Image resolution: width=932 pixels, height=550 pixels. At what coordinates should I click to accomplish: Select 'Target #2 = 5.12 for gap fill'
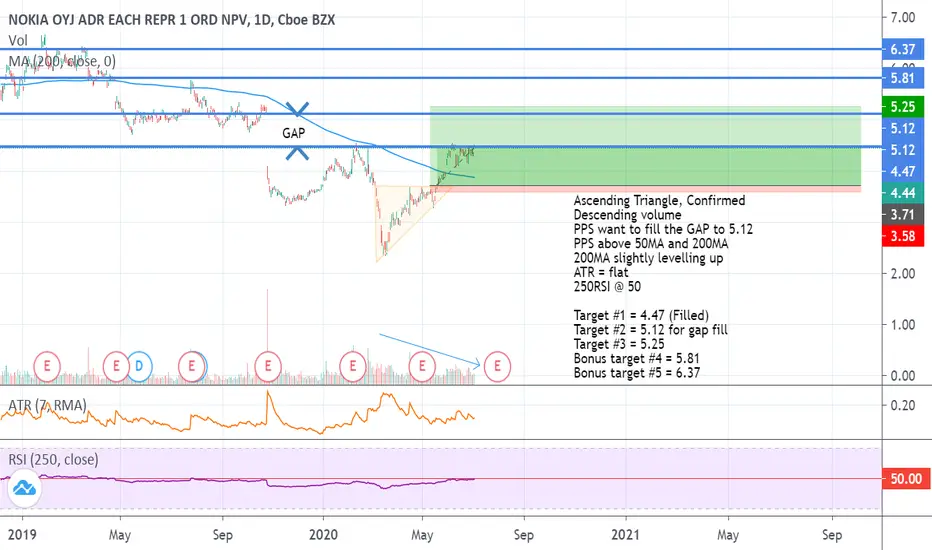pos(650,329)
